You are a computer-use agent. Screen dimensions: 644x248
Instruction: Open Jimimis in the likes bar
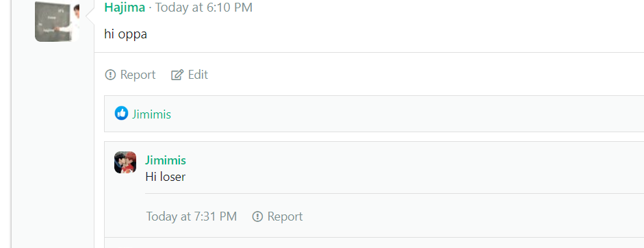click(x=151, y=114)
